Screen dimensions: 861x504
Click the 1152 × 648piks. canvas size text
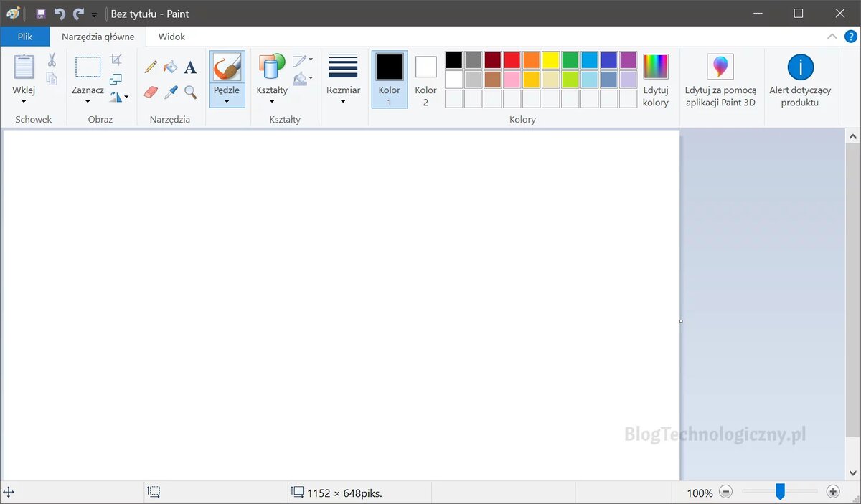tap(344, 493)
